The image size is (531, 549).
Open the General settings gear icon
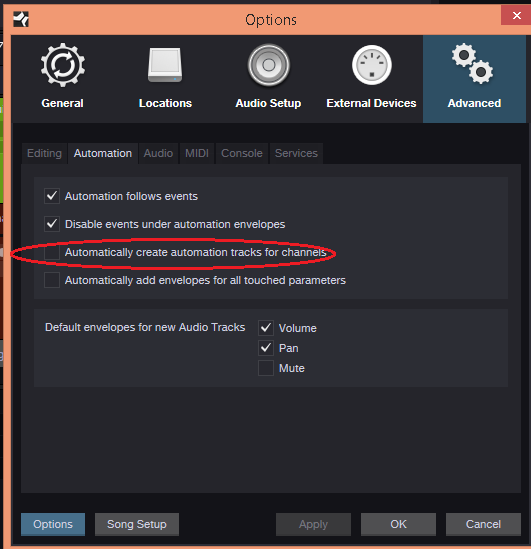point(63,65)
